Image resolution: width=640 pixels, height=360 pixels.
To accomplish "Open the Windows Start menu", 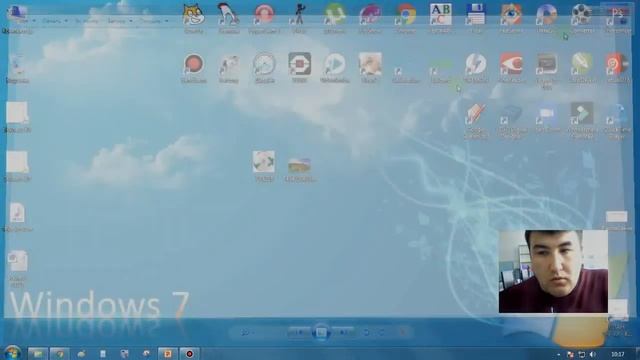I will tap(12, 353).
